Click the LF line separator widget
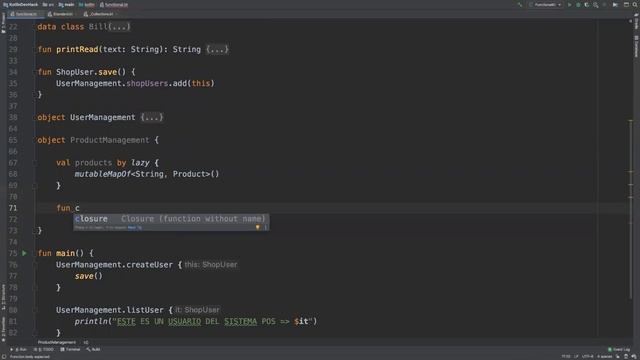Image resolution: width=640 pixels, height=360 pixels. tap(576, 356)
